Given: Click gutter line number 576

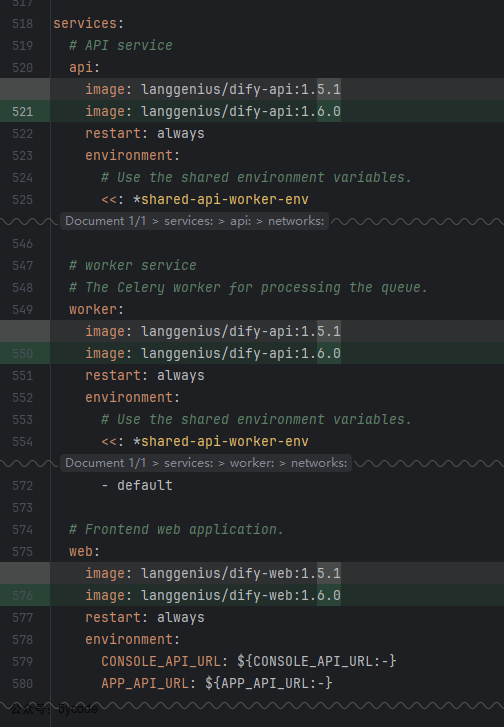Looking at the screenshot, I should coord(23,596).
